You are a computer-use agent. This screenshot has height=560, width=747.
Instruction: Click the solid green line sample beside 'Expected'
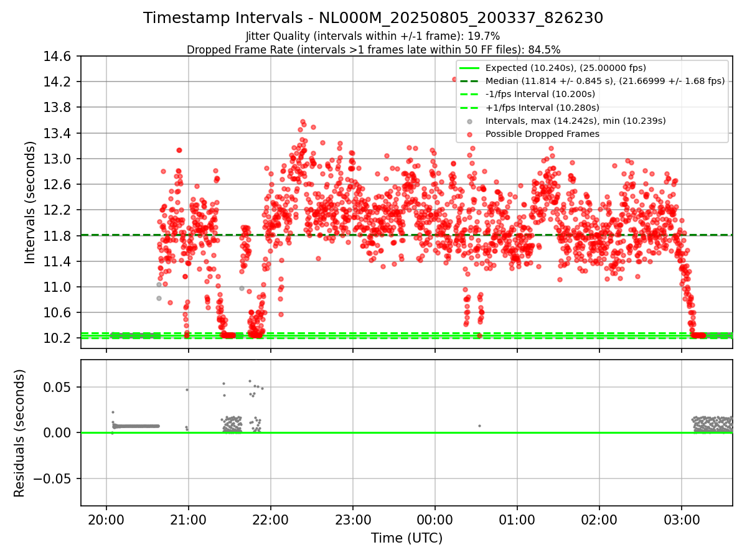(x=469, y=68)
